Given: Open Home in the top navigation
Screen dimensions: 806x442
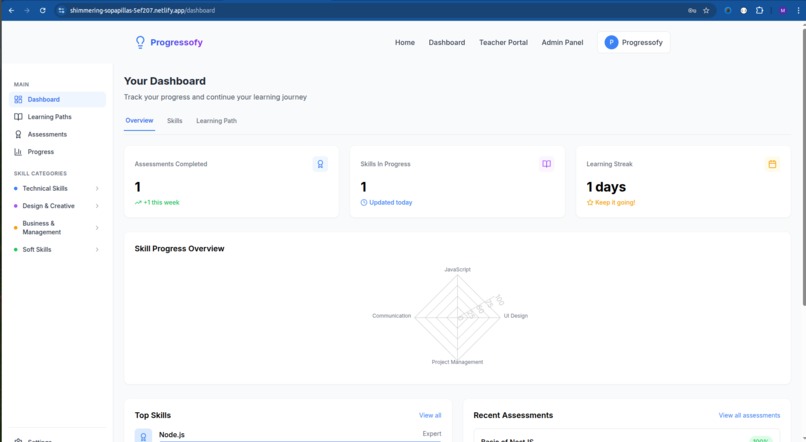Looking at the screenshot, I should coord(405,43).
